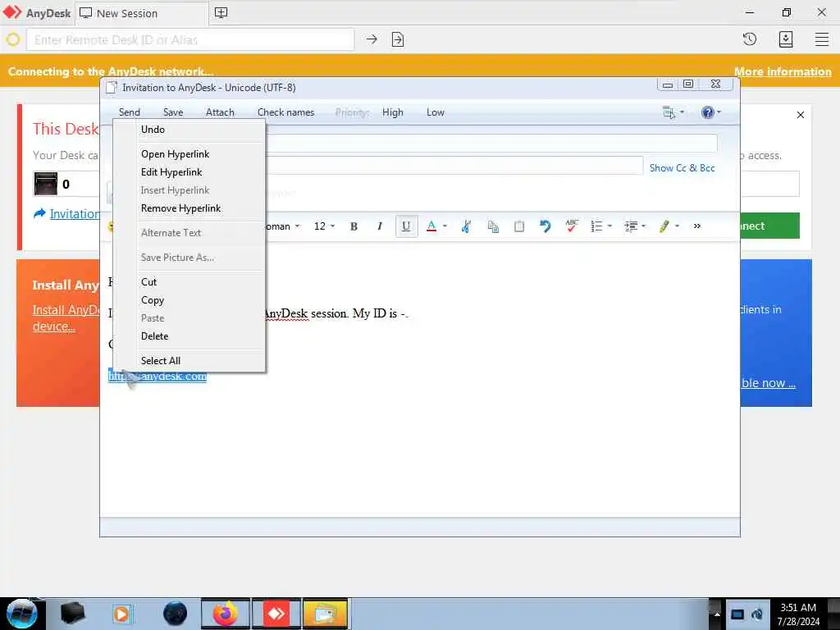Screen dimensions: 840x630
Task: Click the email window title bar document icon
Action: (x=111, y=87)
